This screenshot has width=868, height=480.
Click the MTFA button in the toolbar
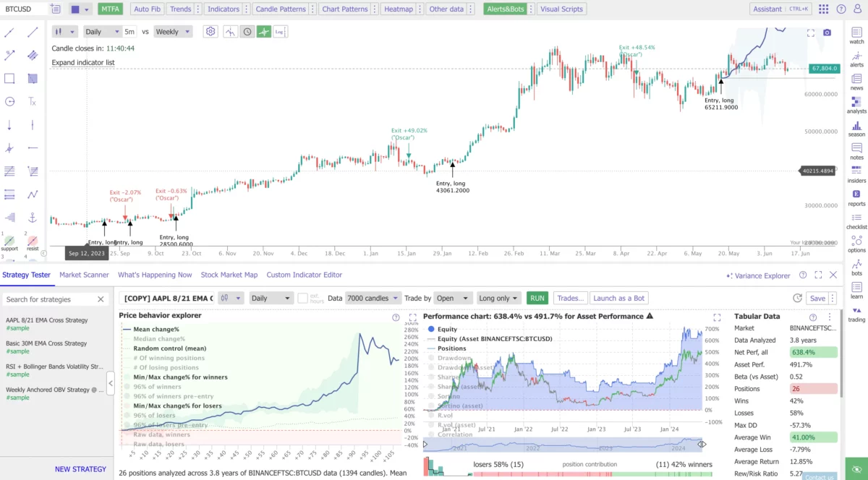click(x=109, y=9)
